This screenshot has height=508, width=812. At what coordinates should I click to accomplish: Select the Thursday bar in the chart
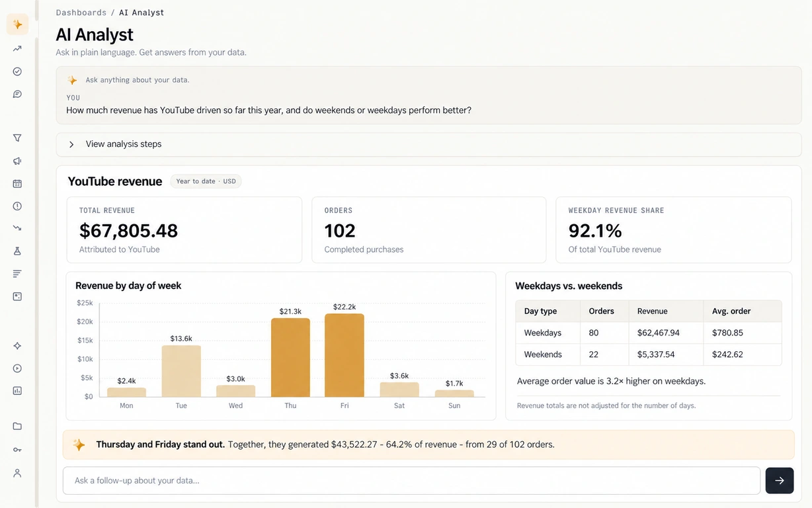pyautogui.click(x=290, y=357)
